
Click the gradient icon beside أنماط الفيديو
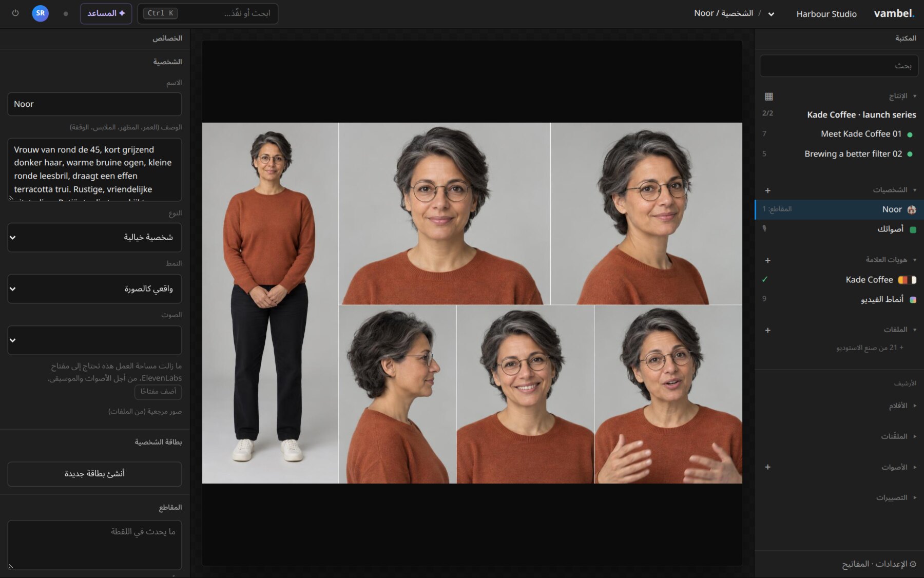913,300
